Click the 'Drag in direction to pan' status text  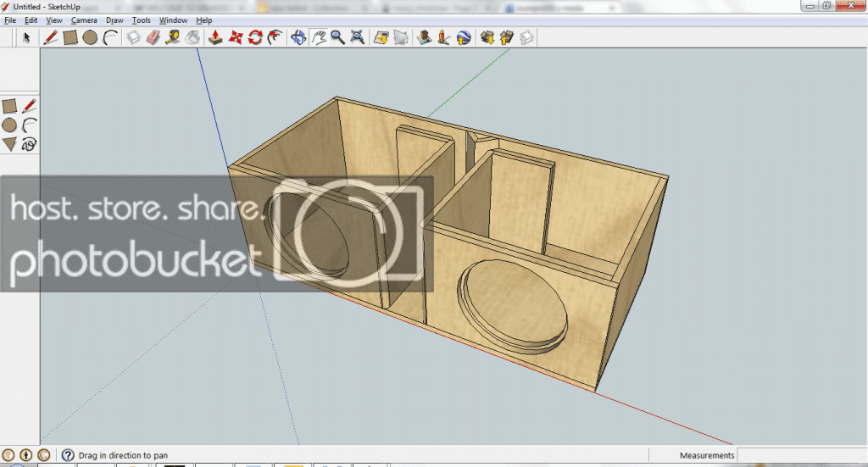pyautogui.click(x=123, y=455)
